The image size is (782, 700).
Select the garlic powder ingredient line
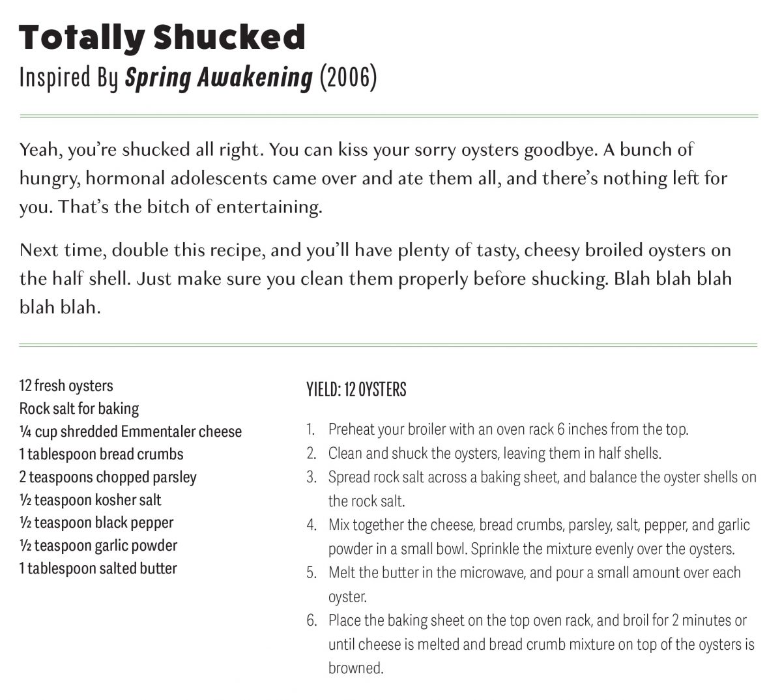[x=98, y=546]
